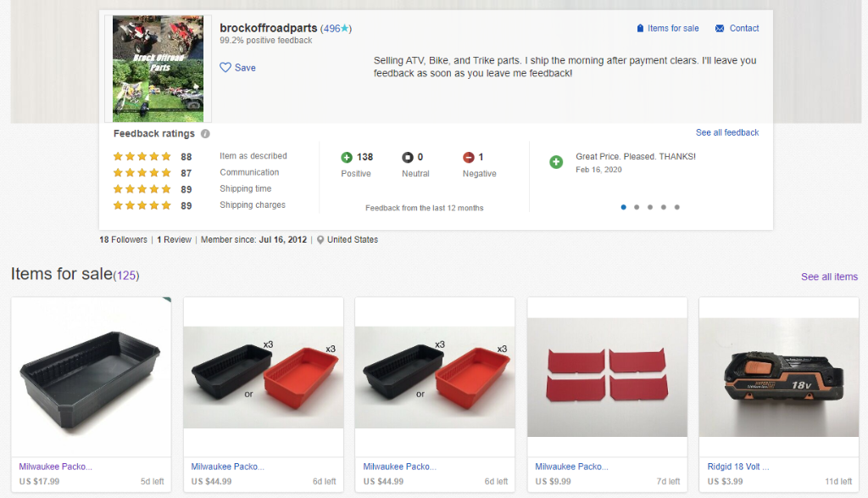Click the Shipping time rating label
This screenshot has height=498, width=868.
point(245,189)
